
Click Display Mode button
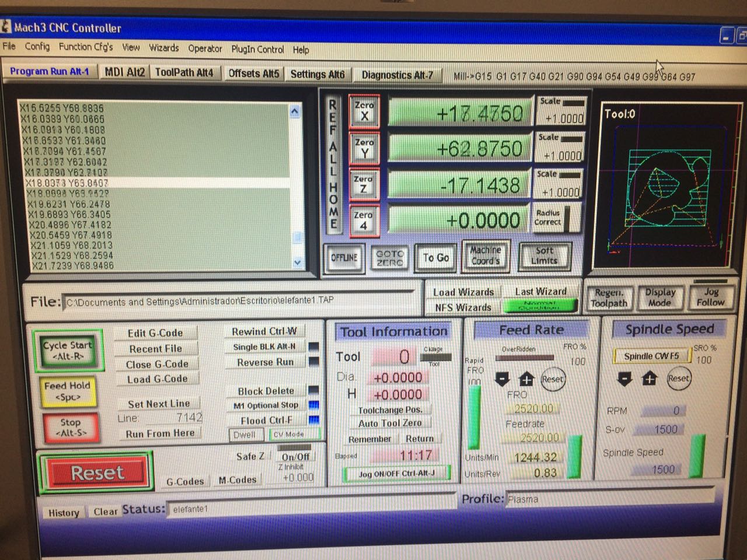click(659, 297)
